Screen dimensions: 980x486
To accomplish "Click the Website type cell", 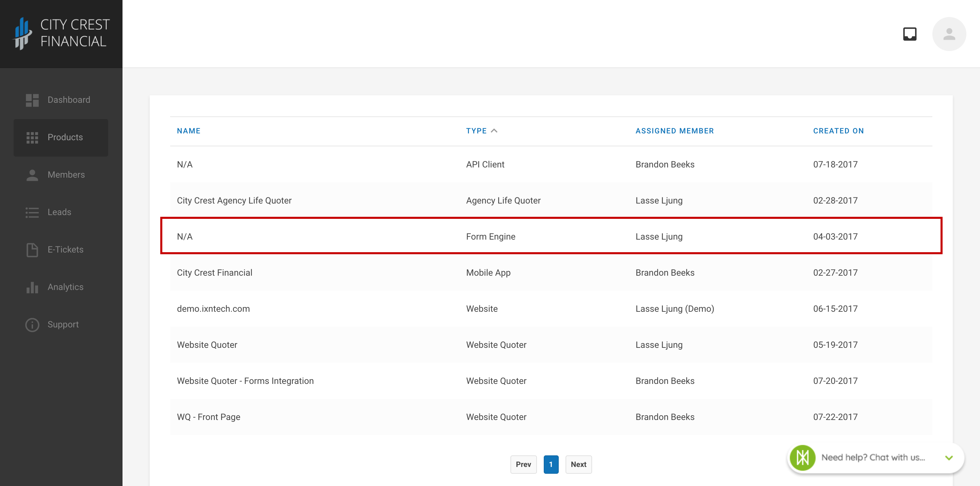I will point(481,309).
